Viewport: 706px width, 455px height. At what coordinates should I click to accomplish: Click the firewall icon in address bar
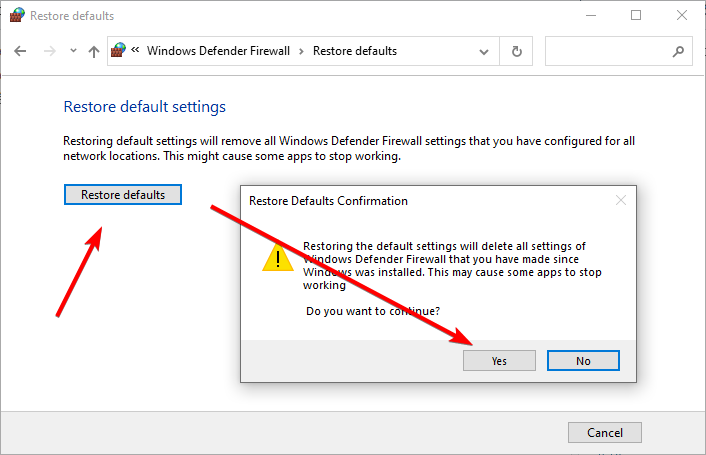point(118,50)
